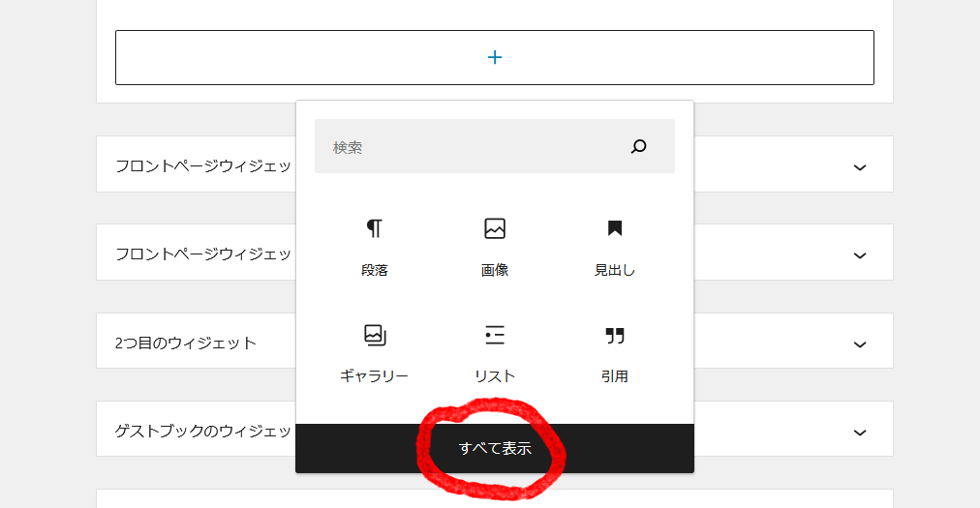Expand the first フロントページウィジェット panel chevron

pos(859,167)
